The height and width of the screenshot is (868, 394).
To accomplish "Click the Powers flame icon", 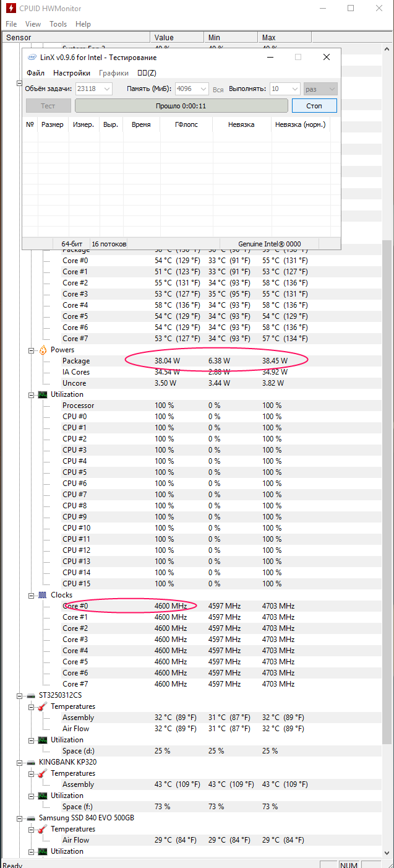I will 43,350.
